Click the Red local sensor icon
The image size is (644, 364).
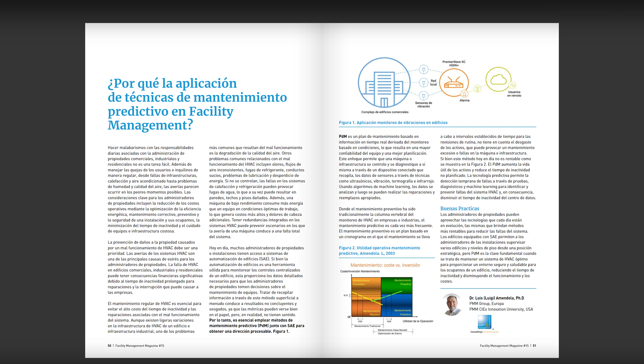pyautogui.click(x=423, y=83)
